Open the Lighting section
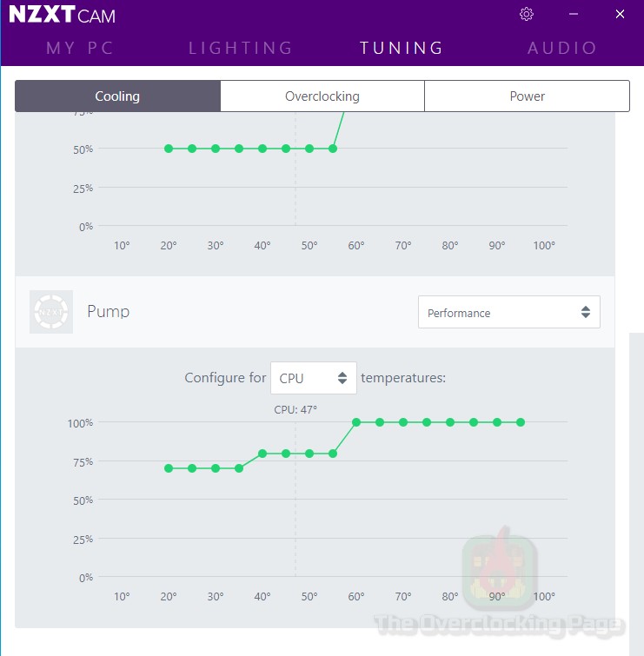The width and height of the screenshot is (644, 656). pyautogui.click(x=241, y=48)
